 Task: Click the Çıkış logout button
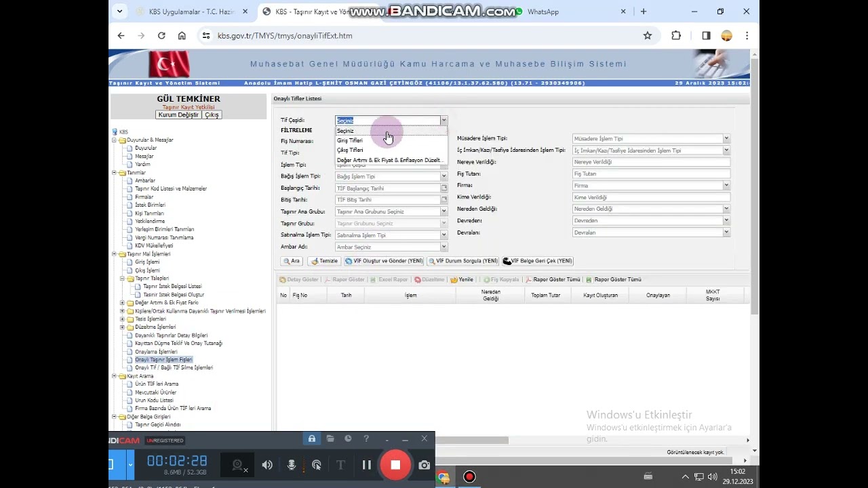212,115
